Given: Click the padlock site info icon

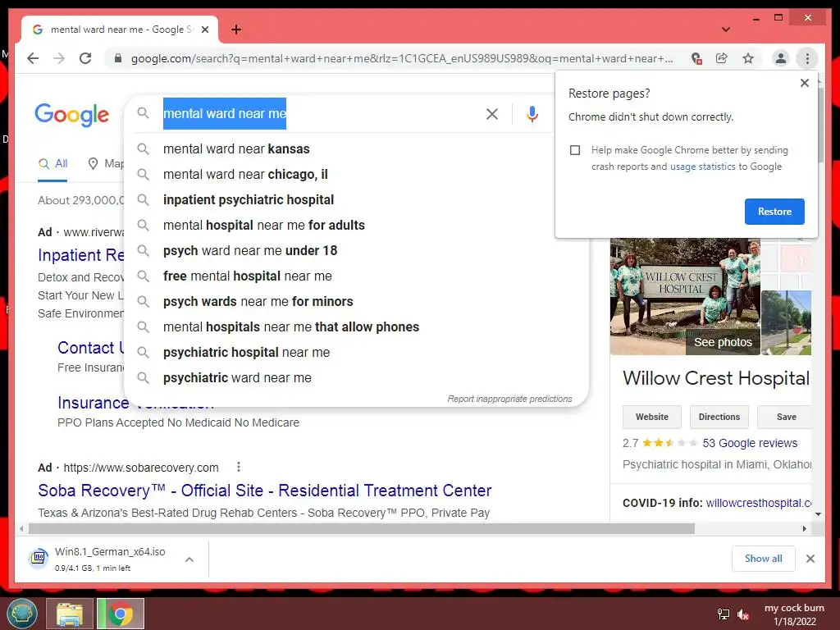Looking at the screenshot, I should pos(118,58).
